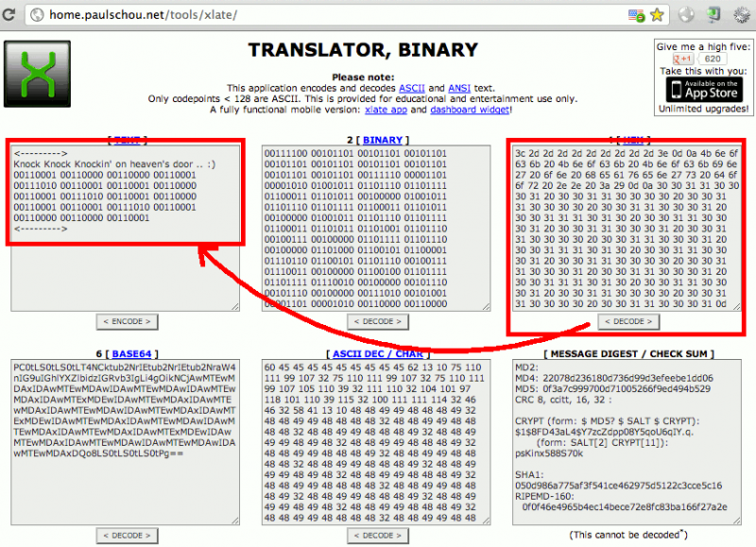Click the green monitor extension icon
Viewport: 756px width, 547px height.
point(713,14)
